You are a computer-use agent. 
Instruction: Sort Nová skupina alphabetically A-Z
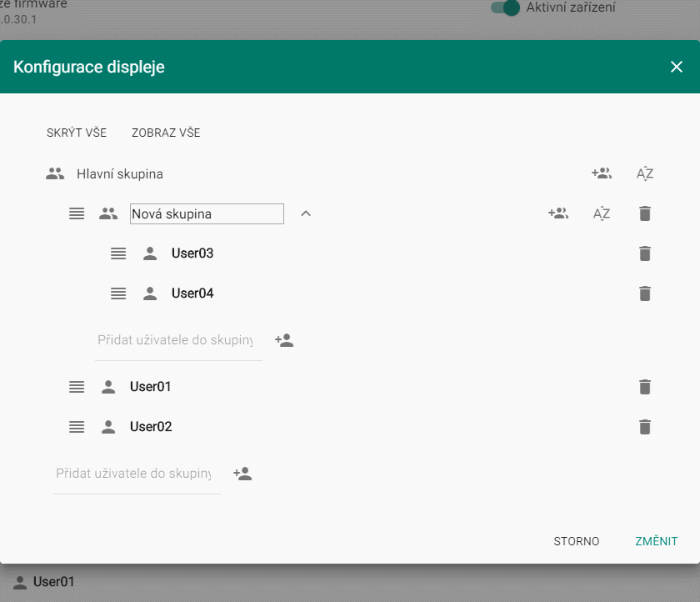coord(602,213)
